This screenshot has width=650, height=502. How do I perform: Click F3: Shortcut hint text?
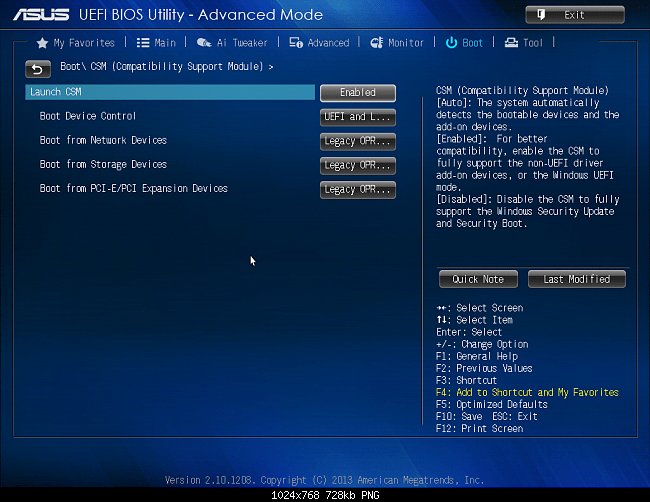click(466, 380)
